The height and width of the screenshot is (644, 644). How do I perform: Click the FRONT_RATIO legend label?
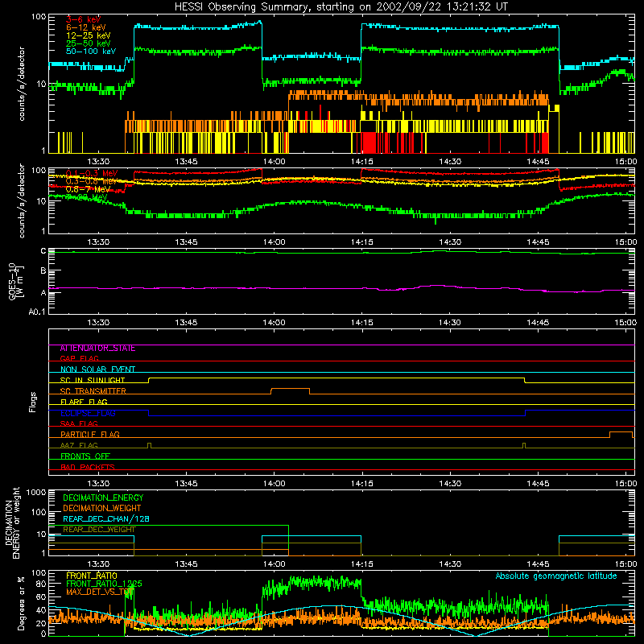pyautogui.click(x=92, y=576)
